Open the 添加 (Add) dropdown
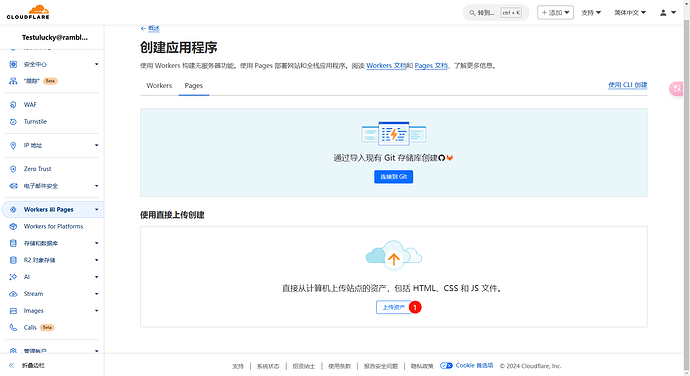Image resolution: width=690 pixels, height=376 pixels. [x=555, y=13]
